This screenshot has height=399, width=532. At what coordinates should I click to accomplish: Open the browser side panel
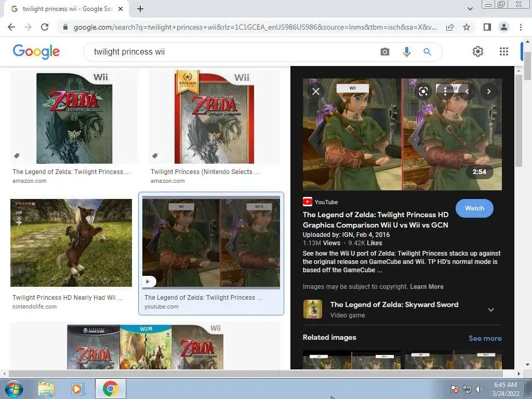point(487,27)
